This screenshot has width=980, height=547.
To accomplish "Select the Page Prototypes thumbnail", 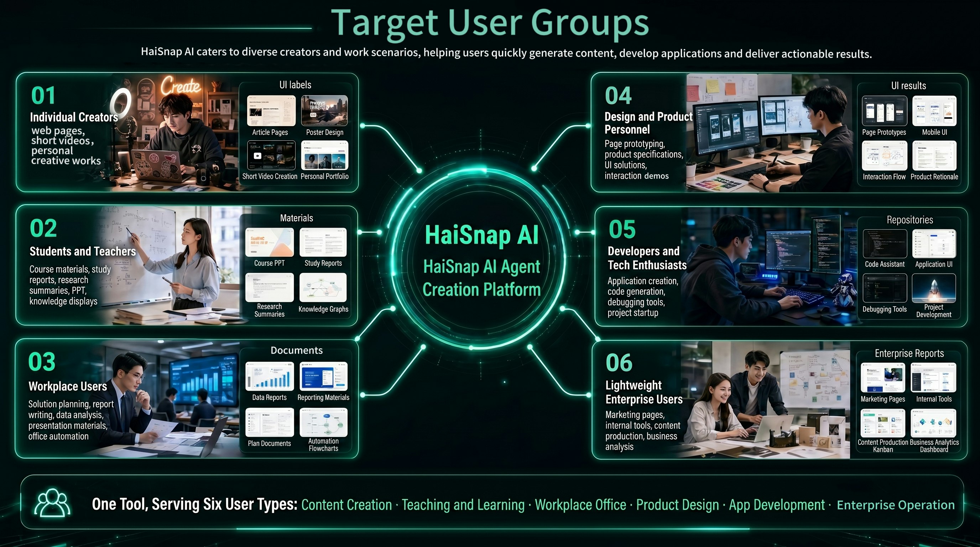I will [885, 111].
